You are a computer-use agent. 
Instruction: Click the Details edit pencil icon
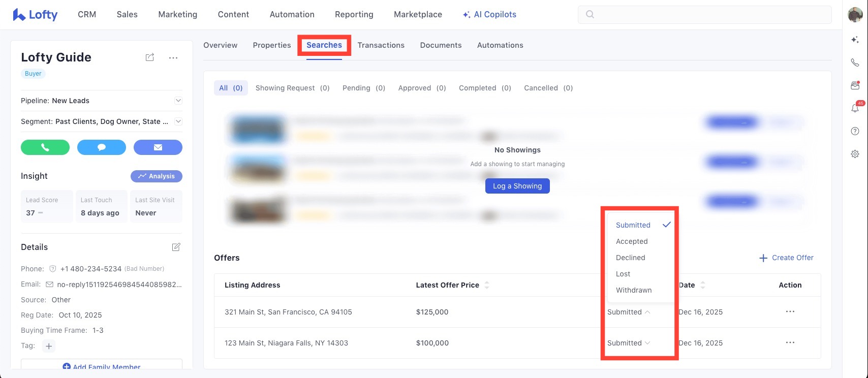(176, 247)
